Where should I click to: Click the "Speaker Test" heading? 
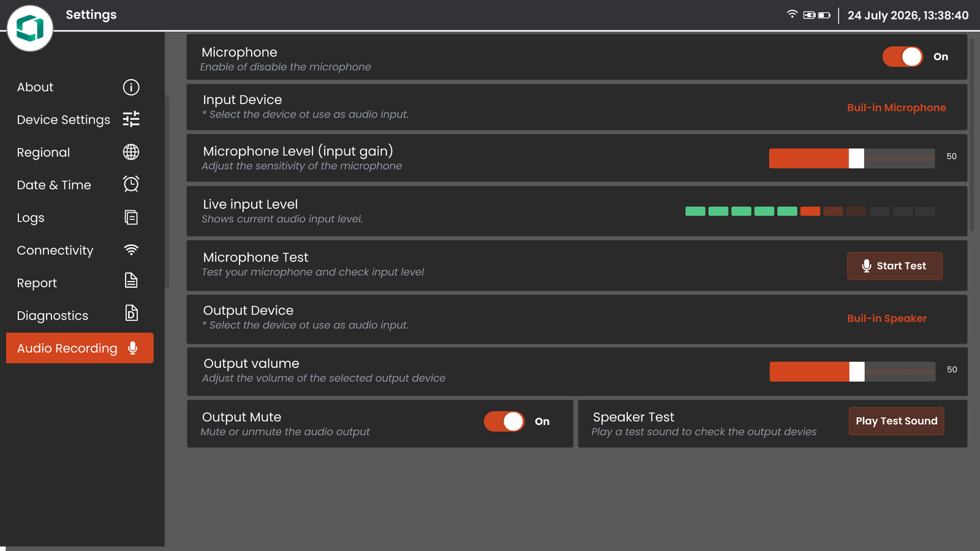633,417
